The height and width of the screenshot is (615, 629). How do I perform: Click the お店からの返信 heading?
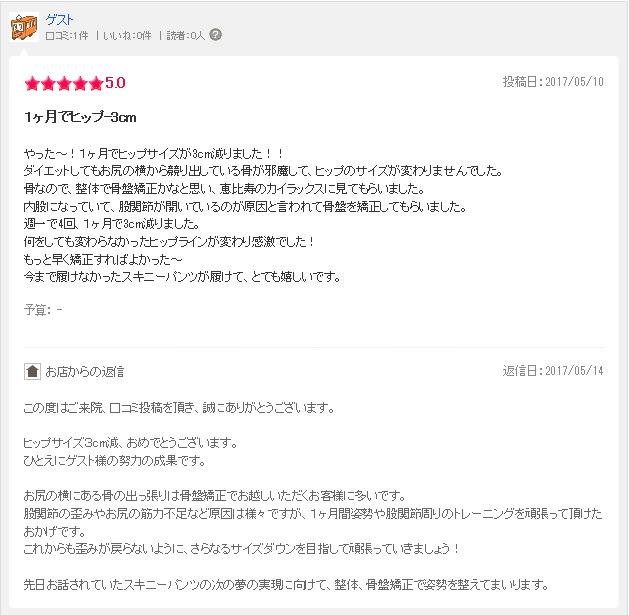pyautogui.click(x=85, y=371)
